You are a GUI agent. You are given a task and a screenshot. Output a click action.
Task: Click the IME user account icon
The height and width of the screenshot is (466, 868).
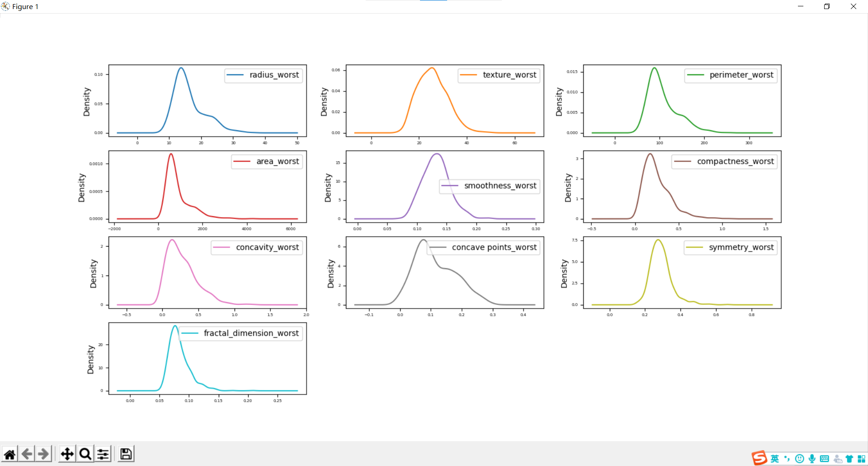pos(837,459)
